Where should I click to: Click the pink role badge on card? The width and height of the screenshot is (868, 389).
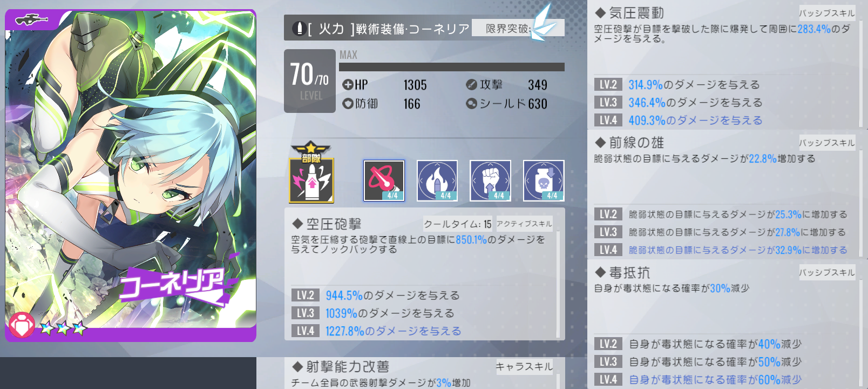(x=22, y=325)
